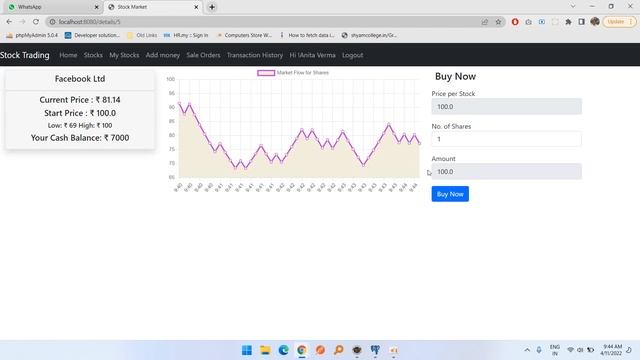Open My Stocks in the navbar
Screen dimensions: 640x360
pyautogui.click(x=124, y=55)
